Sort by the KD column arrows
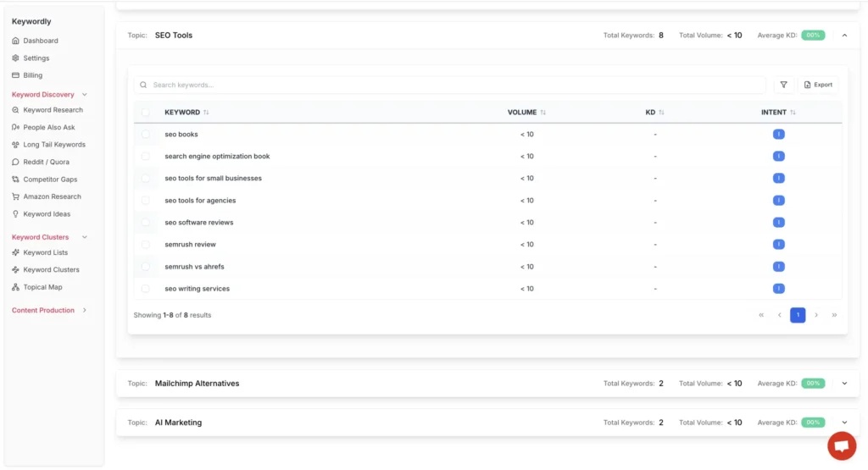Screen dimensions: 868x470 coord(661,113)
